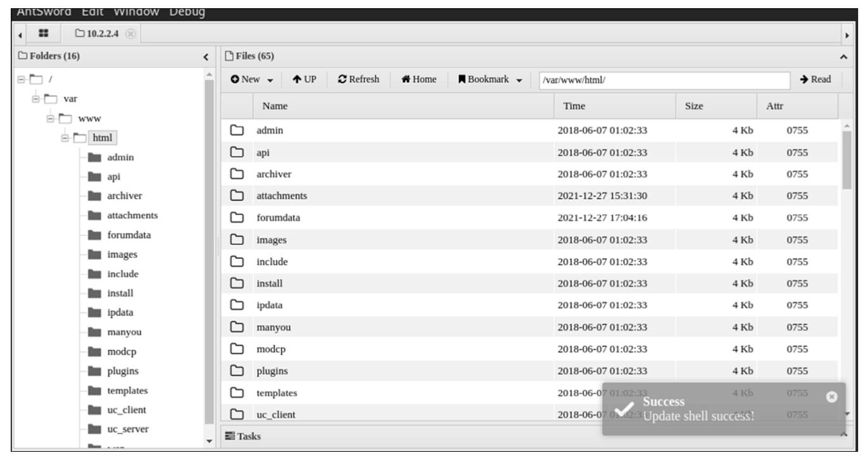The width and height of the screenshot is (868, 460).
Task: Select the uc_server folder in the tree
Action: 128,430
